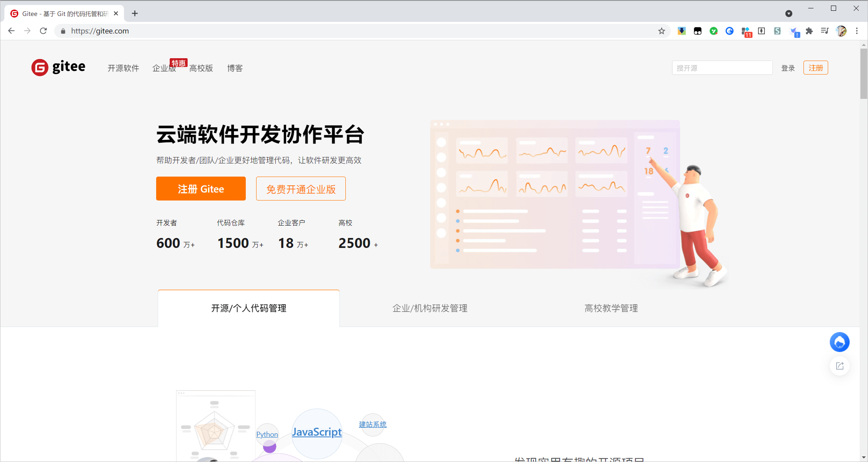Open the rocket launcher extension icon

[761, 31]
